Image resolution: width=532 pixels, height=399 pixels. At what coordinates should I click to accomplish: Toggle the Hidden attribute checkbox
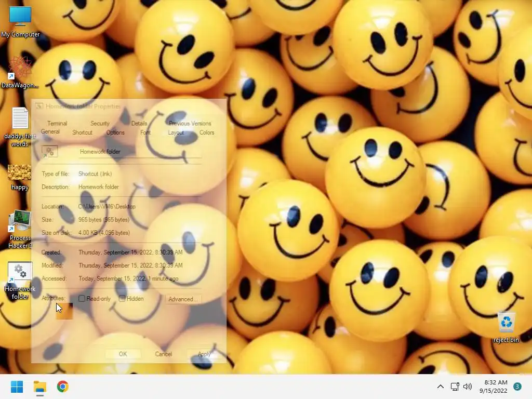tap(122, 299)
